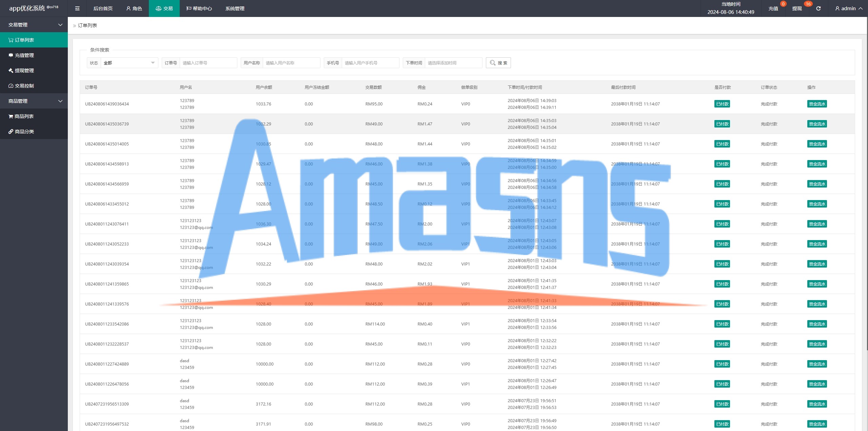Click 资金流水 for order UB2408061439036434

817,104
